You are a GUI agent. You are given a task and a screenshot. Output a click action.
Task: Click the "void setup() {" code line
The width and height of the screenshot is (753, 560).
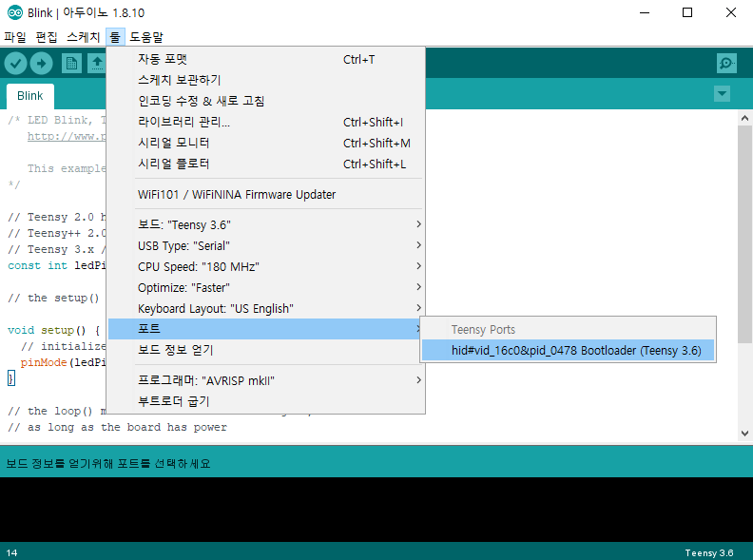click(x=54, y=331)
